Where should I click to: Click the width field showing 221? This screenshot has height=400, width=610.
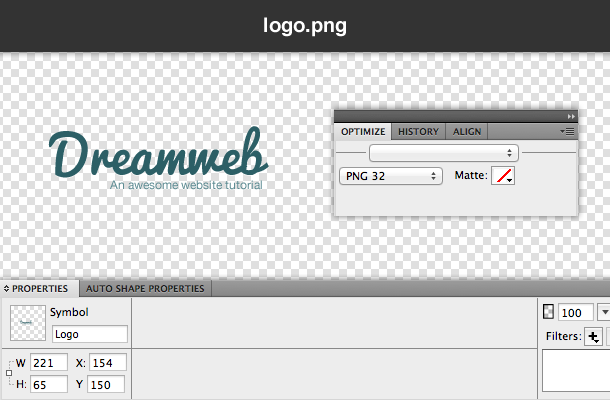(x=49, y=362)
